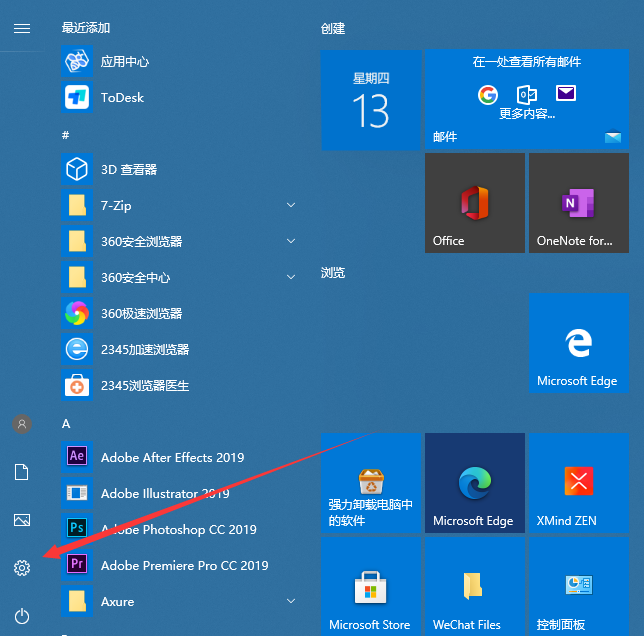Open 控制面板 tile
This screenshot has width=644, height=636.
(x=579, y=587)
